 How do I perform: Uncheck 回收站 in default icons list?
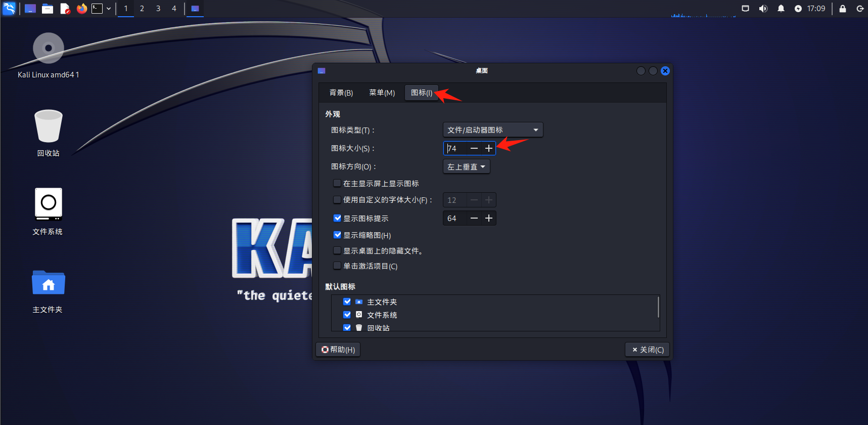(347, 327)
